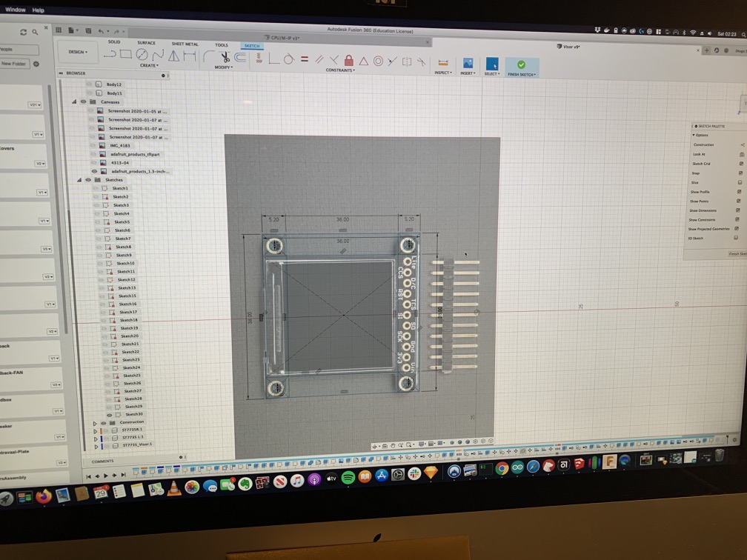747x560 pixels.
Task: Open Spotify from the Dock
Action: pos(348,478)
